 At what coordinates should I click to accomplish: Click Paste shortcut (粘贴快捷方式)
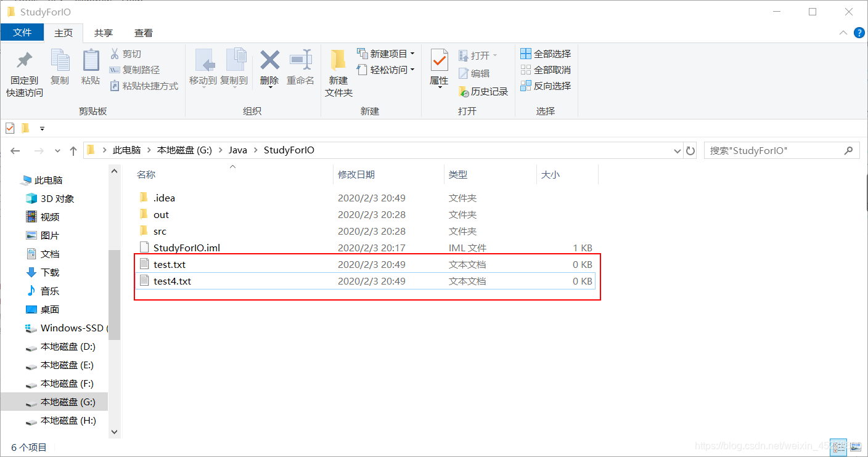(144, 86)
